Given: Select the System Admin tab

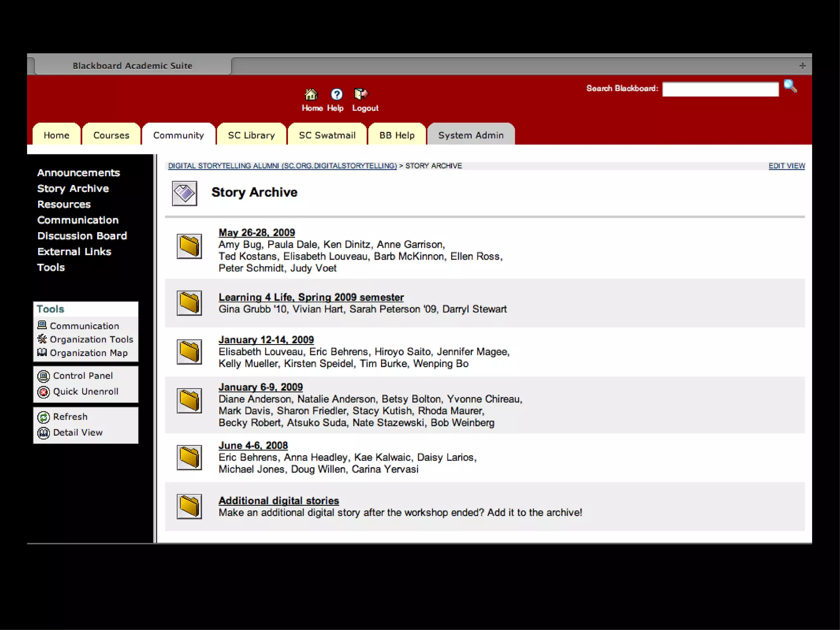Looking at the screenshot, I should [x=470, y=135].
